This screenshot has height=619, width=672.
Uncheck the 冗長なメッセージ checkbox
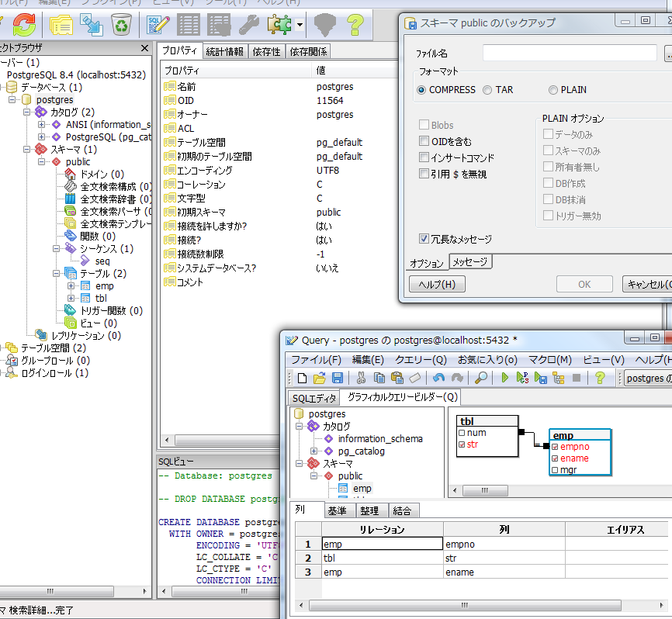(424, 239)
